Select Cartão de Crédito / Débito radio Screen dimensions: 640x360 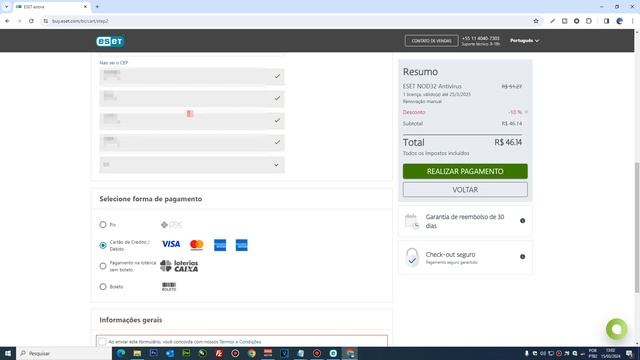[x=103, y=245]
